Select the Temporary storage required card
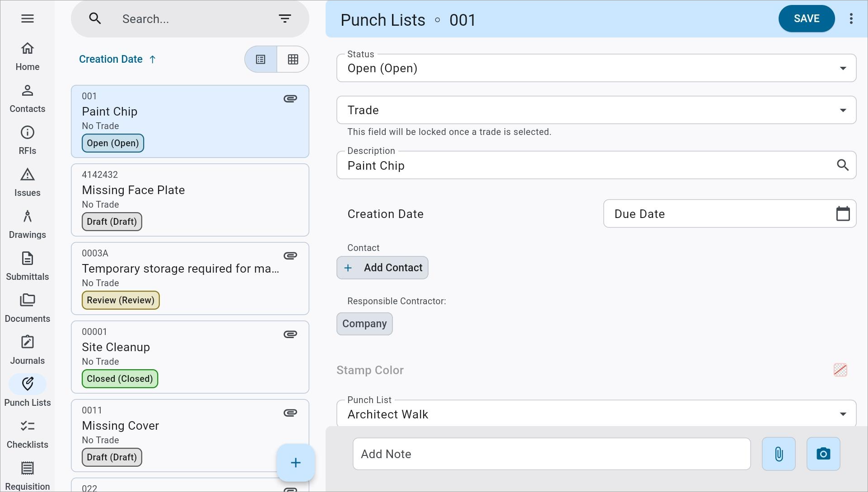868x492 pixels. [x=190, y=278]
